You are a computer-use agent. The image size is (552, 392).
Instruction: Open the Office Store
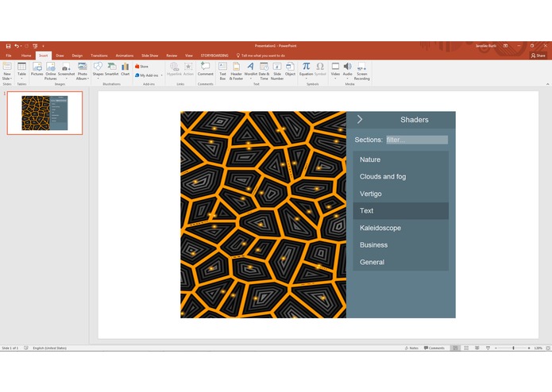click(x=141, y=66)
